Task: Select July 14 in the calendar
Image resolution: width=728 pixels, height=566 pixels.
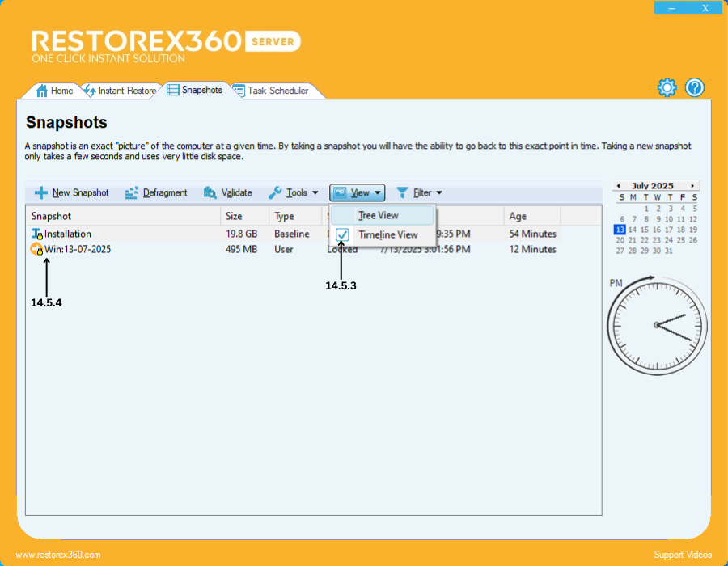Action: pyautogui.click(x=633, y=230)
